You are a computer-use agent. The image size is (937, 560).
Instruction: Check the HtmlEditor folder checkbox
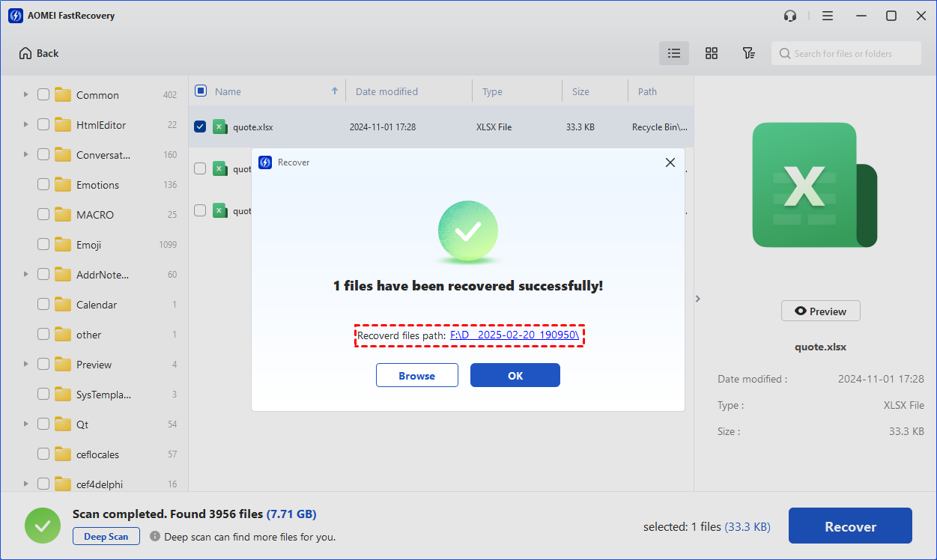(43, 124)
